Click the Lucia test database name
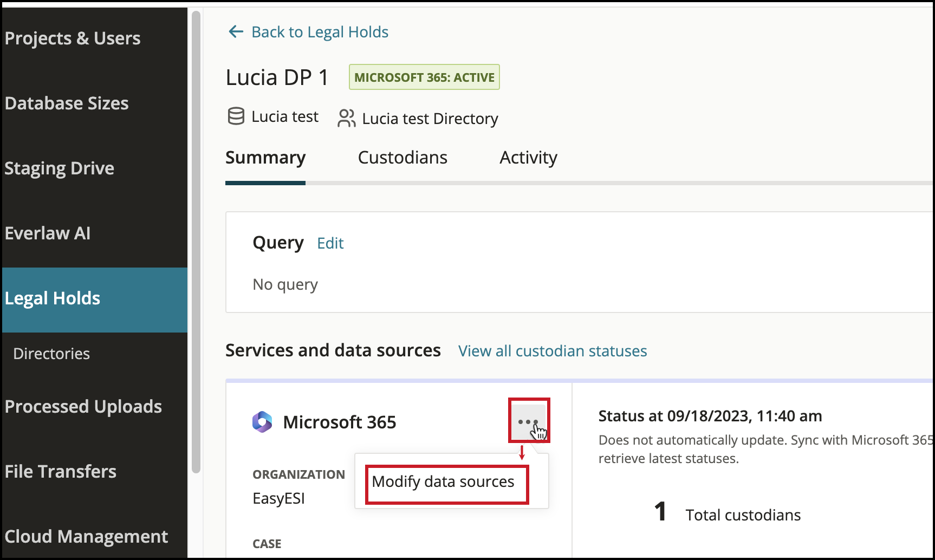 285,116
